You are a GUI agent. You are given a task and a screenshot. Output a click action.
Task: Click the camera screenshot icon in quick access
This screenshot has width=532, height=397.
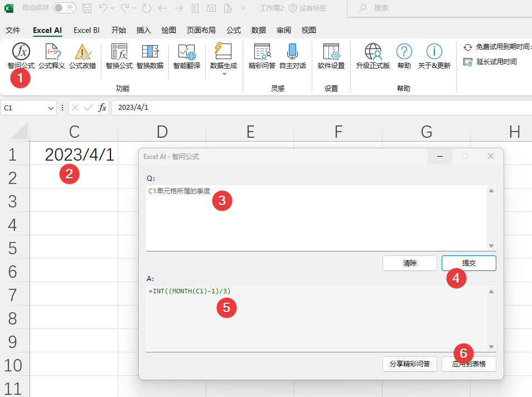click(211, 8)
